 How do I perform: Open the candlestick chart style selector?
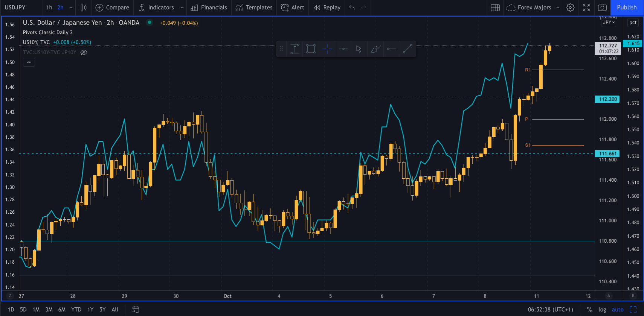click(x=84, y=8)
